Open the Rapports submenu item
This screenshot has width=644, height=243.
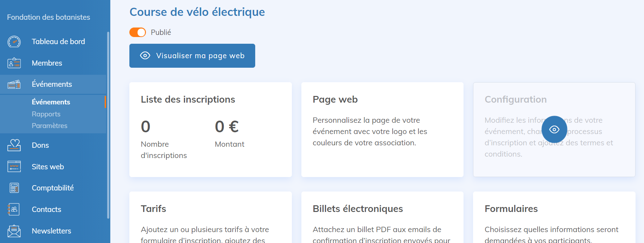[x=46, y=114]
